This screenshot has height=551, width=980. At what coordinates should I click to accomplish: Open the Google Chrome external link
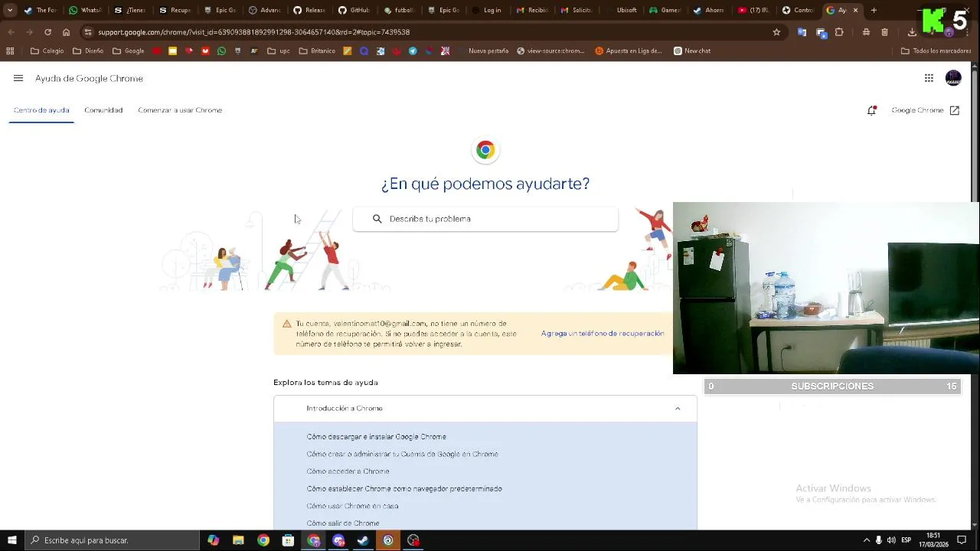tap(926, 110)
